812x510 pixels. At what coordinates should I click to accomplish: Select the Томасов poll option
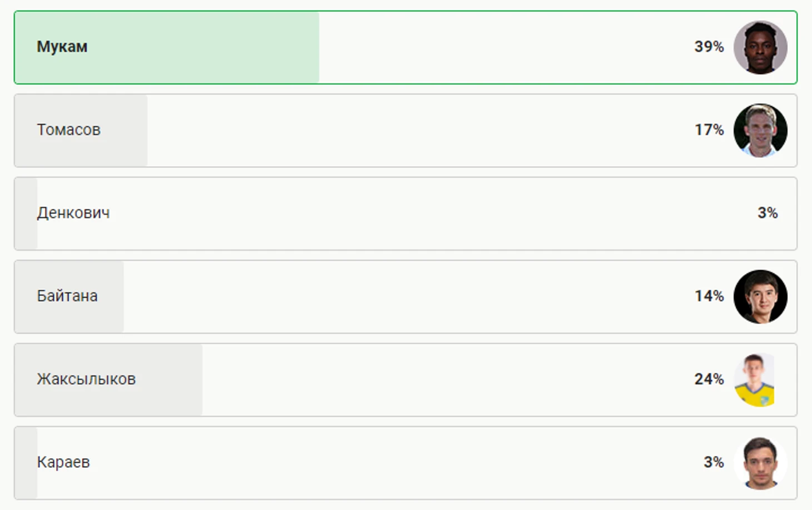pos(405,130)
